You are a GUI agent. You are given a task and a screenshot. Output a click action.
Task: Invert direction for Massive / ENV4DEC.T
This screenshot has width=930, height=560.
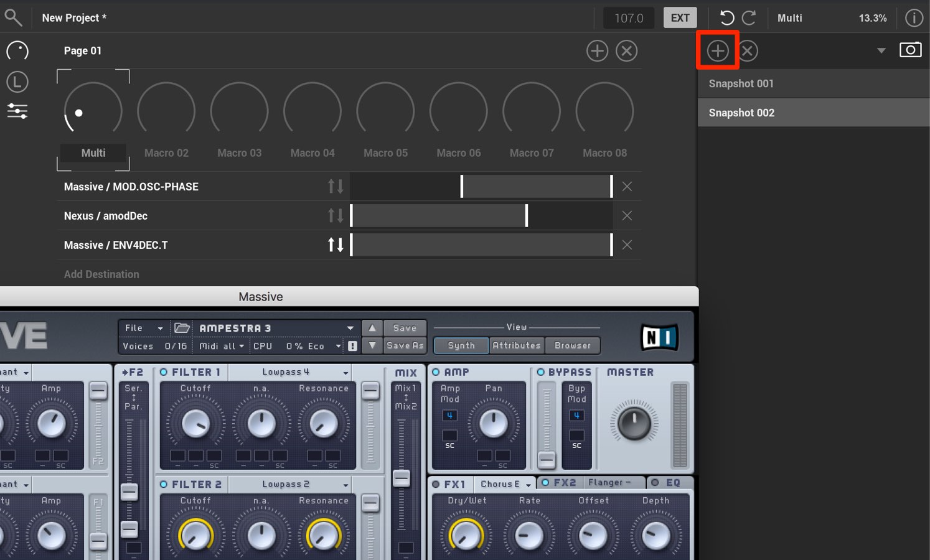click(336, 245)
